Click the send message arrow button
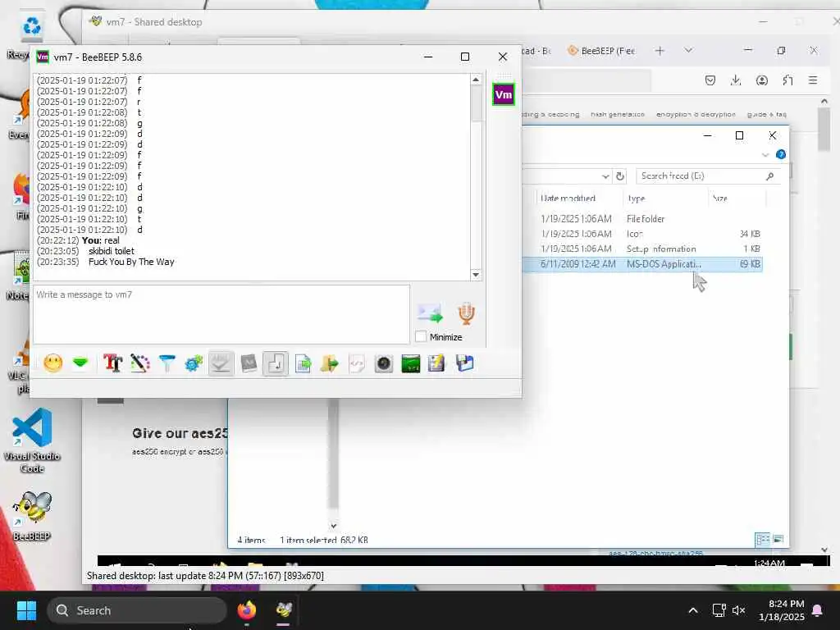The height and width of the screenshot is (630, 840). 430,313
